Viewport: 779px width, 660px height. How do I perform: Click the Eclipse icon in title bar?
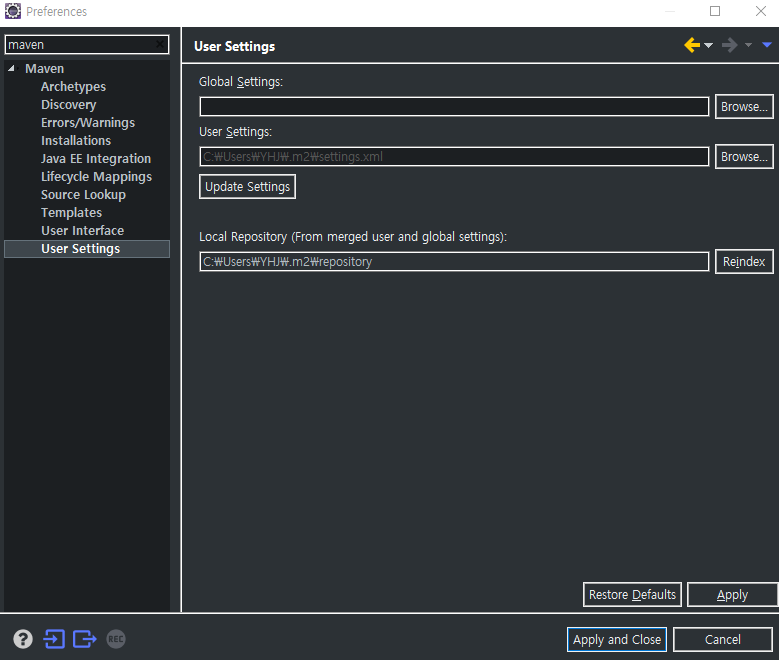(13, 11)
